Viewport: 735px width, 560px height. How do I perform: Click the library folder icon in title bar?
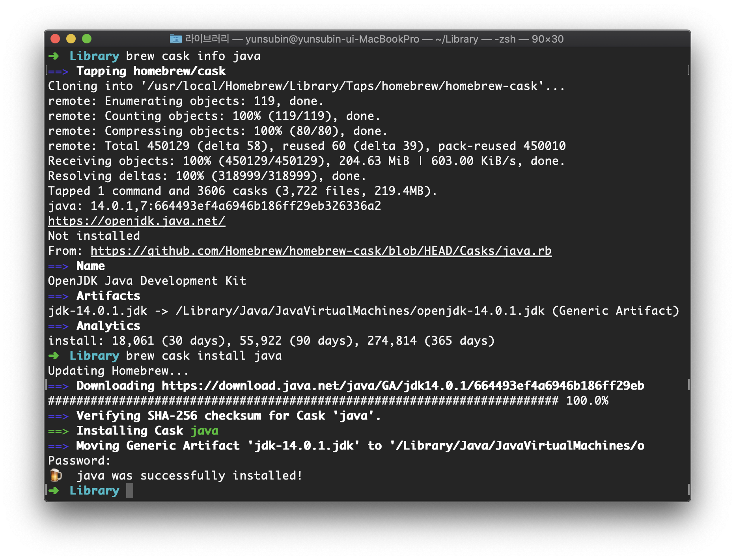176,39
